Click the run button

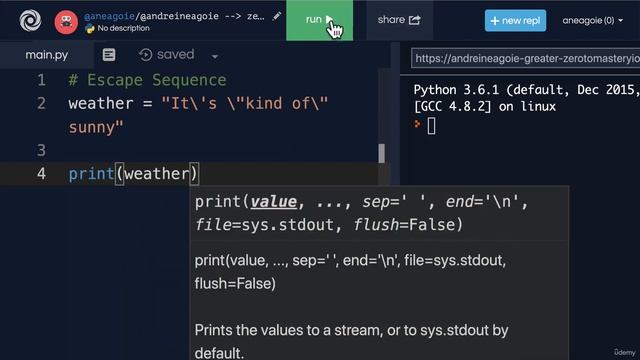[320, 20]
